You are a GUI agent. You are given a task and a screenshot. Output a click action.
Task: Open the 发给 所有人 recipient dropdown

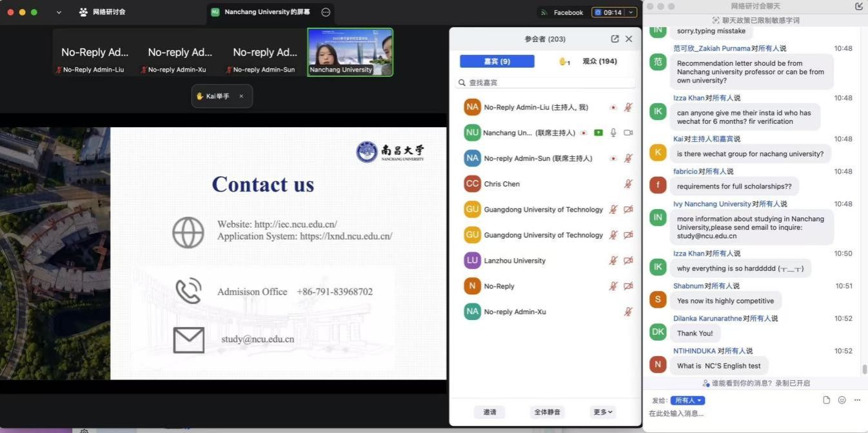[687, 401]
